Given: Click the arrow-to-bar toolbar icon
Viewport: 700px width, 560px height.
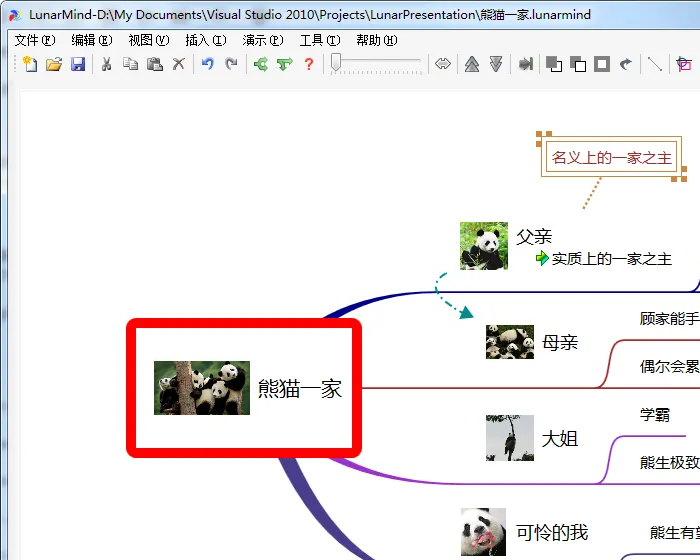Looking at the screenshot, I should pos(525,64).
